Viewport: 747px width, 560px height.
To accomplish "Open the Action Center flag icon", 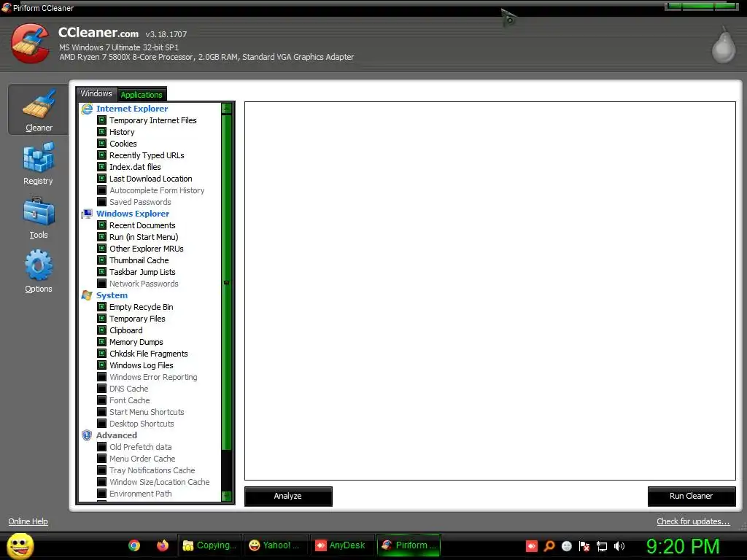I will click(x=584, y=546).
